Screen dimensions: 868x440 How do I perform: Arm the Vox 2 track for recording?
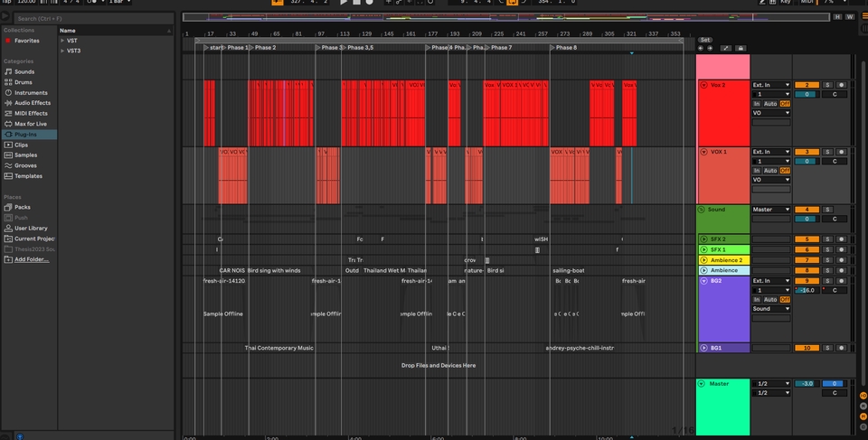(x=841, y=85)
